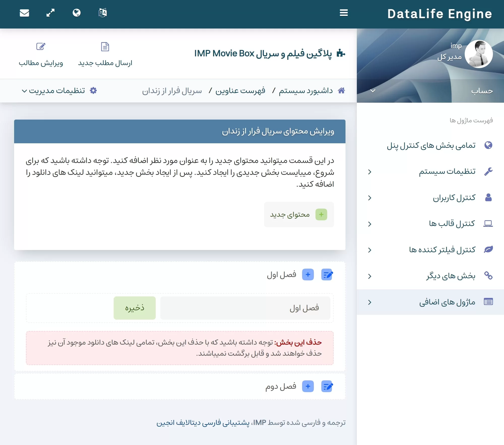Viewport: 504px width, 445px height.
Task: Click the user profile avatar picture
Action: coord(479,54)
